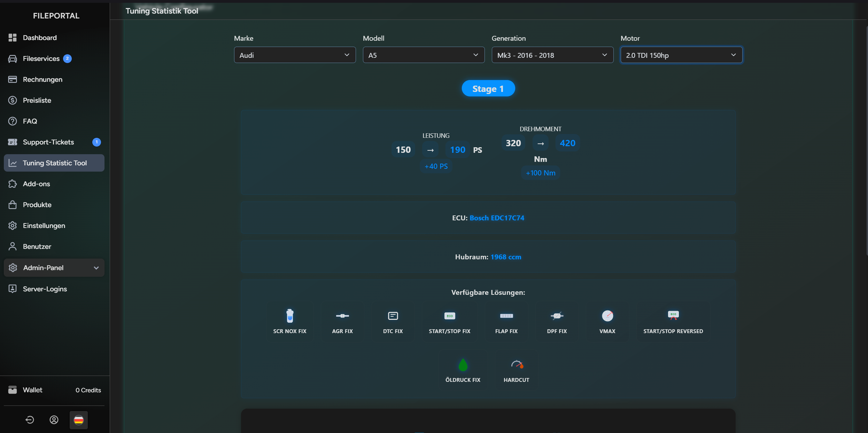This screenshot has width=868, height=433.
Task: Open the Tuning Statistic Tool section
Action: coord(54,163)
